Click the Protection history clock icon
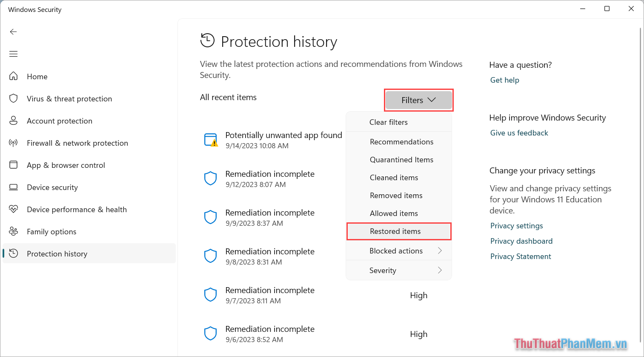This screenshot has width=644, height=357. 14,253
